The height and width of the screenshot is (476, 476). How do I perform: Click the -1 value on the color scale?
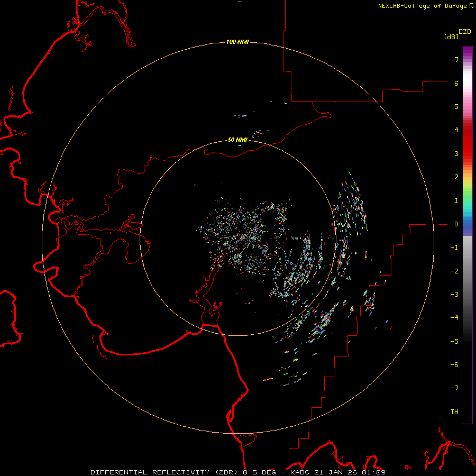[x=454, y=248]
